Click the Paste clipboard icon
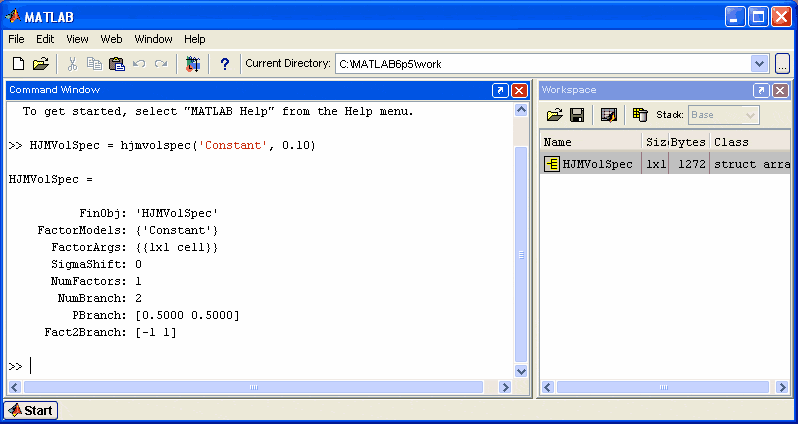 pos(117,64)
